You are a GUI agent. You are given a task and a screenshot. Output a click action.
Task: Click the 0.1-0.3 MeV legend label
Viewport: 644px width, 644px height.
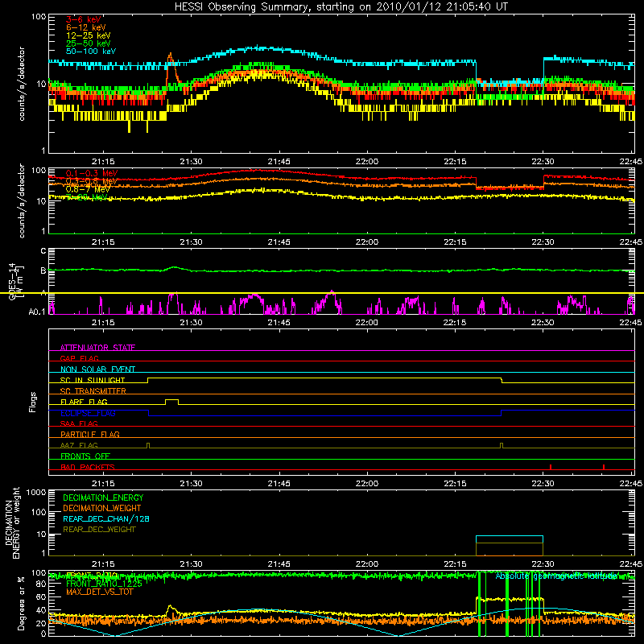coord(92,173)
